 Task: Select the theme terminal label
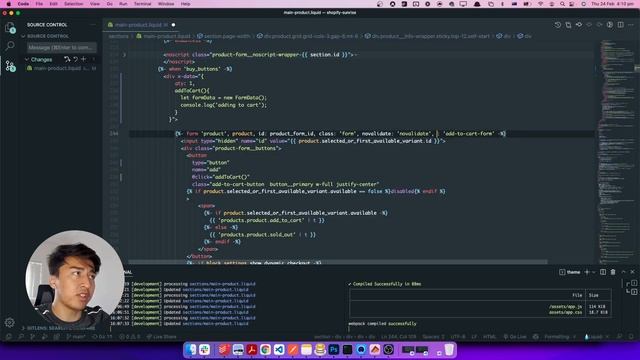point(570,272)
